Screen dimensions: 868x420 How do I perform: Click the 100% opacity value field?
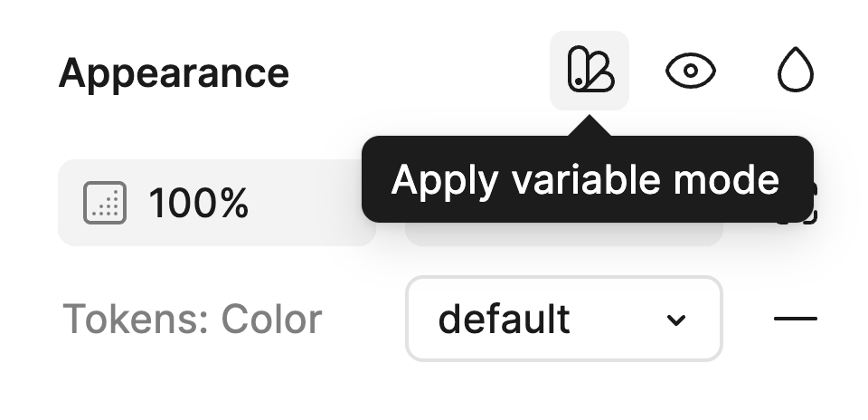(x=217, y=204)
